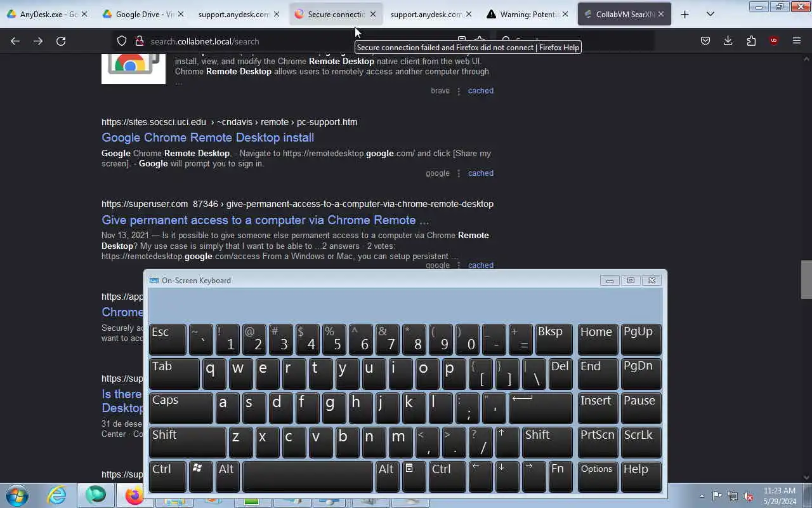Tap the right arrow key on the keyboard
Screen dimensions: 812x508
pos(533,476)
